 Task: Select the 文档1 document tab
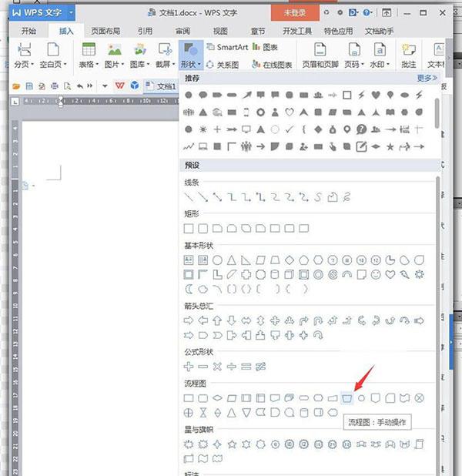coord(161,86)
